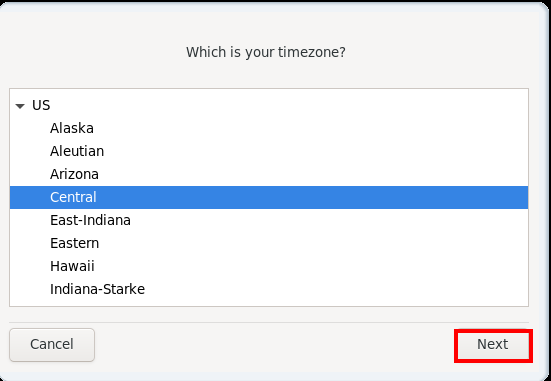Click blank area of highlighted Central row

click(x=309, y=197)
